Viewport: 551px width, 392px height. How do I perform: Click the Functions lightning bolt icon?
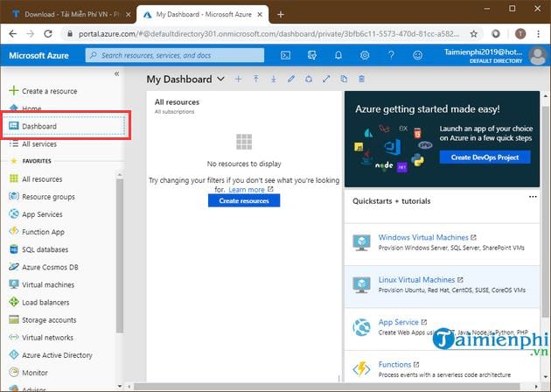[361, 368]
